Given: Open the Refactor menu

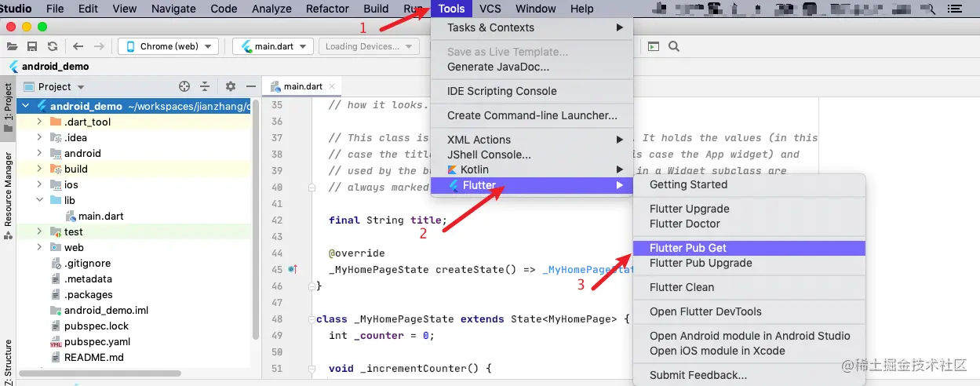Looking at the screenshot, I should [327, 9].
